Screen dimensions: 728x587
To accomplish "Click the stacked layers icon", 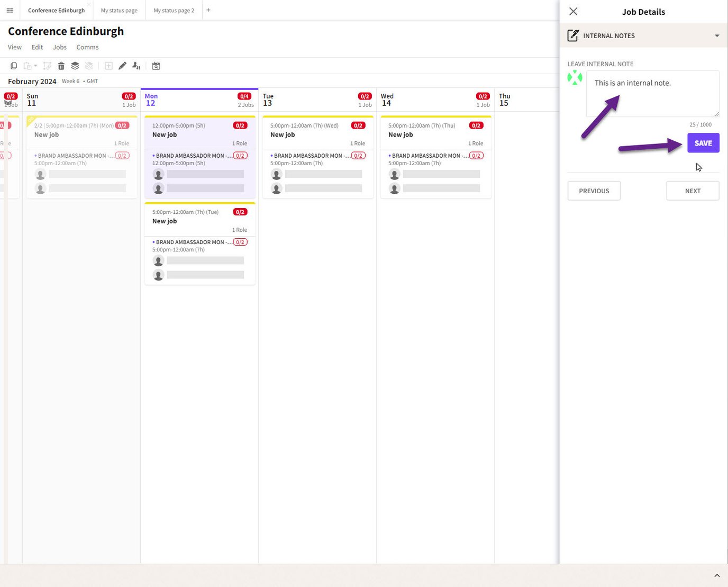I will pos(75,66).
